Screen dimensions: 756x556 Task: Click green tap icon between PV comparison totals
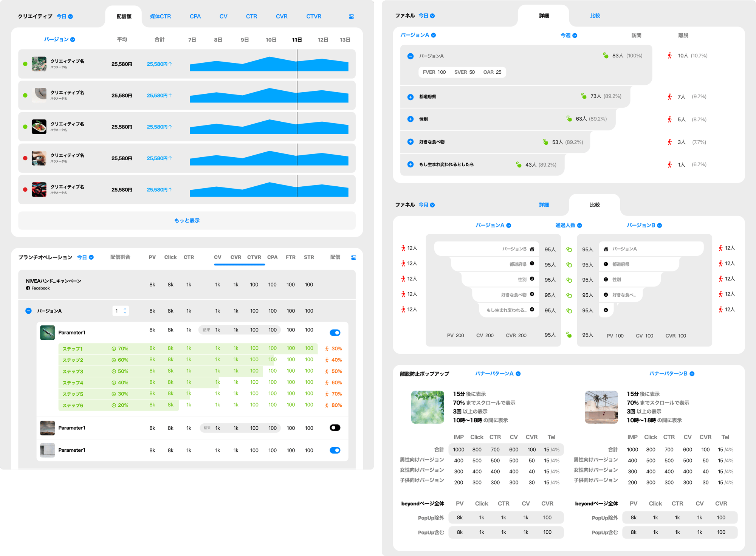(569, 335)
